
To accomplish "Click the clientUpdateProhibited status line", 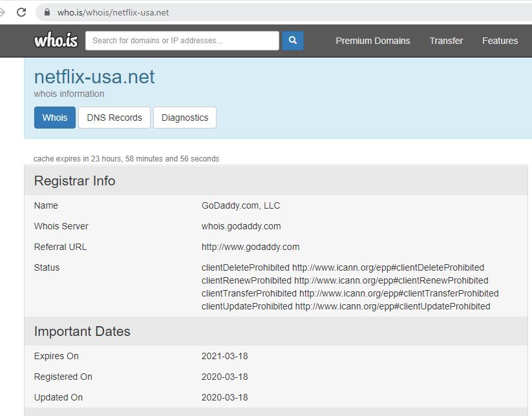I will [x=346, y=306].
